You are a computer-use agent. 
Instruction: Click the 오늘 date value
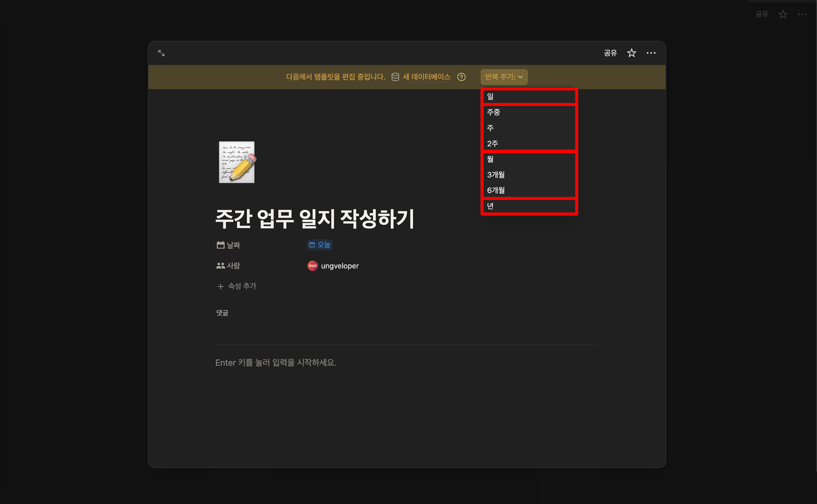319,245
